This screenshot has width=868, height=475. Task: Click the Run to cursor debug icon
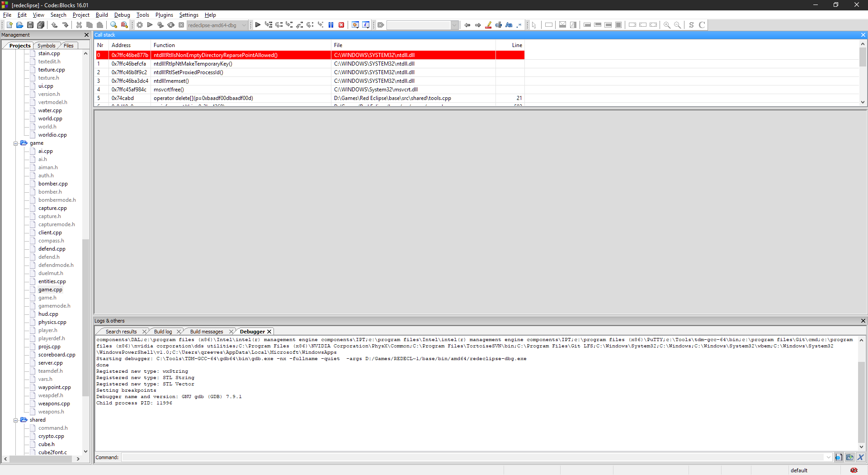coord(269,25)
